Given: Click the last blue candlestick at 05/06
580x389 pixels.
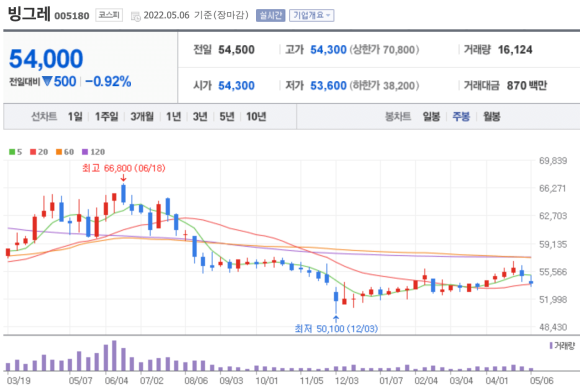Looking at the screenshot, I should tap(531, 283).
